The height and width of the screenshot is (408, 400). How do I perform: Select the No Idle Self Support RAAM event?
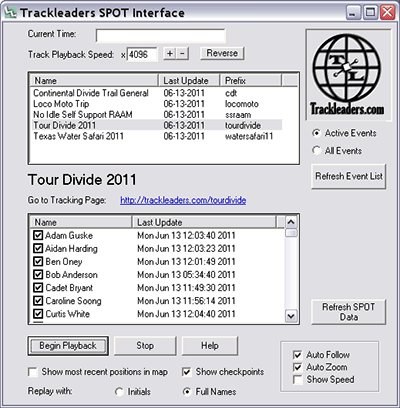tap(156, 115)
